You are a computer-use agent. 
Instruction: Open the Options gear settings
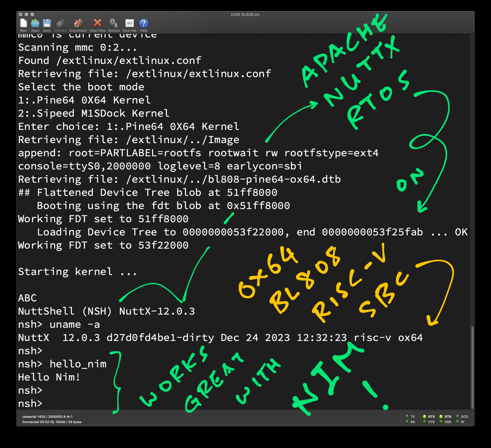(x=114, y=23)
